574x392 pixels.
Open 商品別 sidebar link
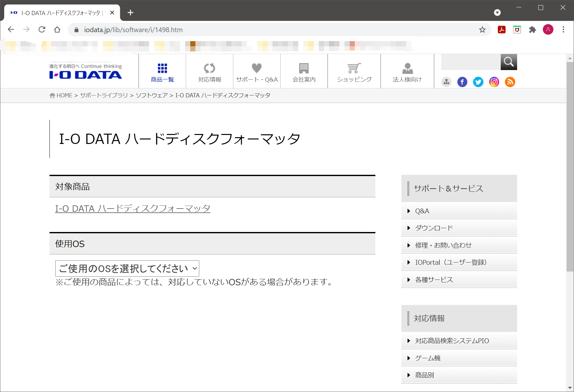tap(459, 375)
